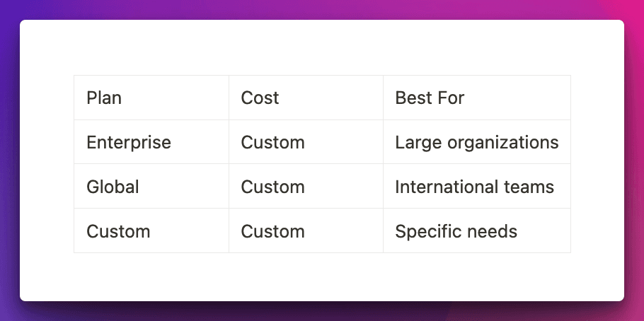Click the Best For header cell

[x=430, y=98]
